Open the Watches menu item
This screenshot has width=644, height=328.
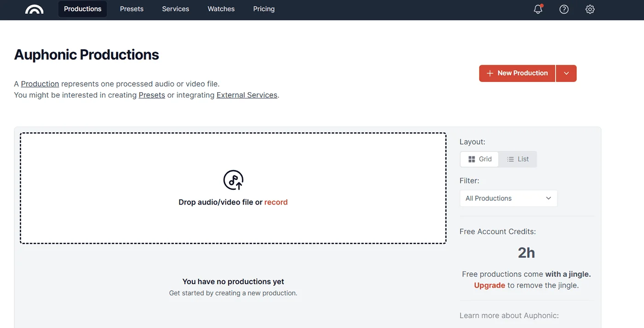221,9
